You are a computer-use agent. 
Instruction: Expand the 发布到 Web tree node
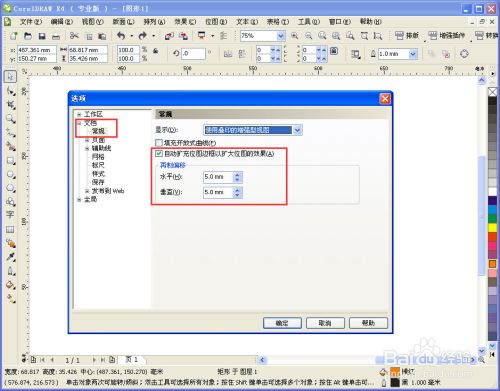[87, 191]
